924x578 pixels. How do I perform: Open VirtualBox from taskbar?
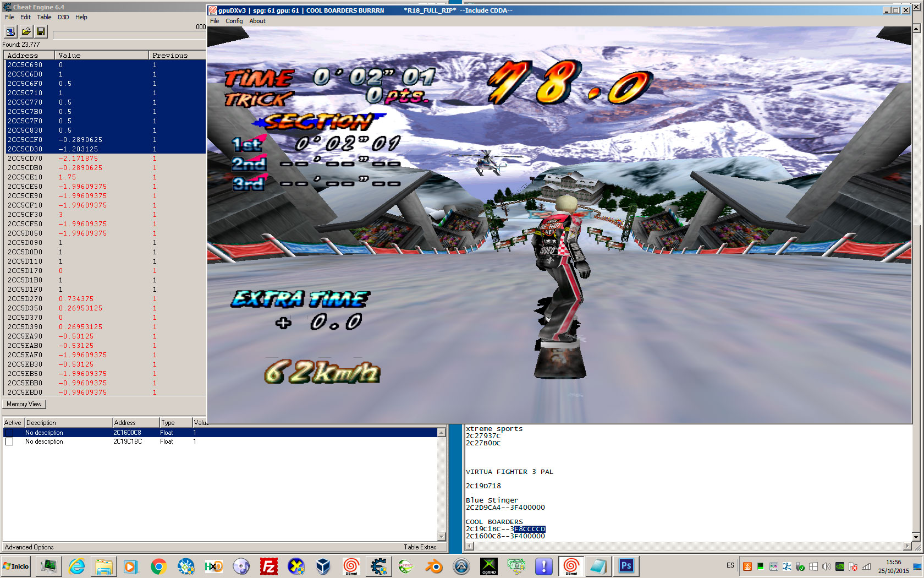coord(323,566)
